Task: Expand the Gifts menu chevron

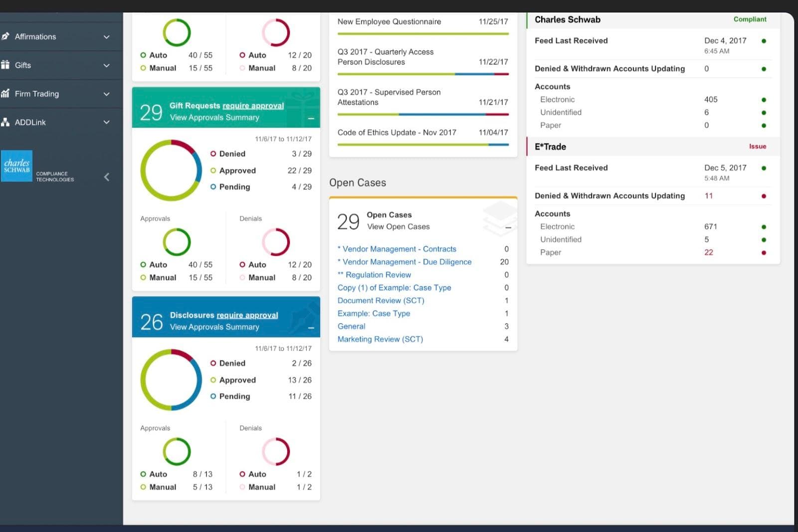Action: pos(106,65)
